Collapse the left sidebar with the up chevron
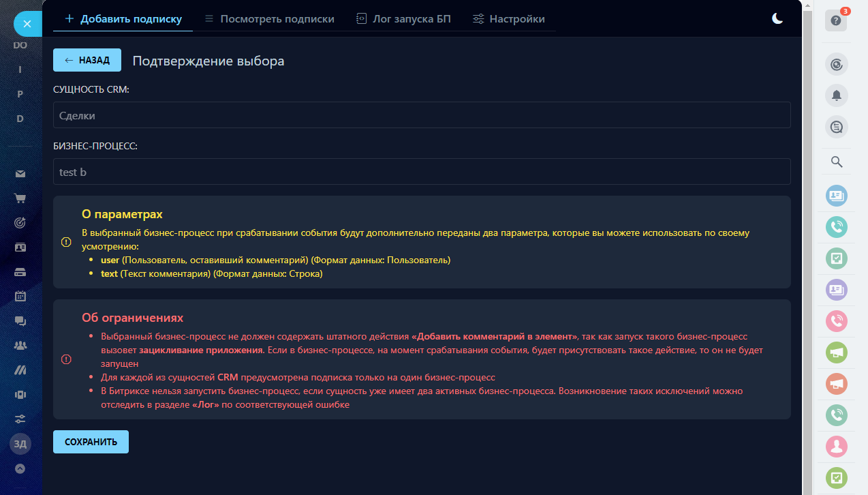 [x=20, y=468]
